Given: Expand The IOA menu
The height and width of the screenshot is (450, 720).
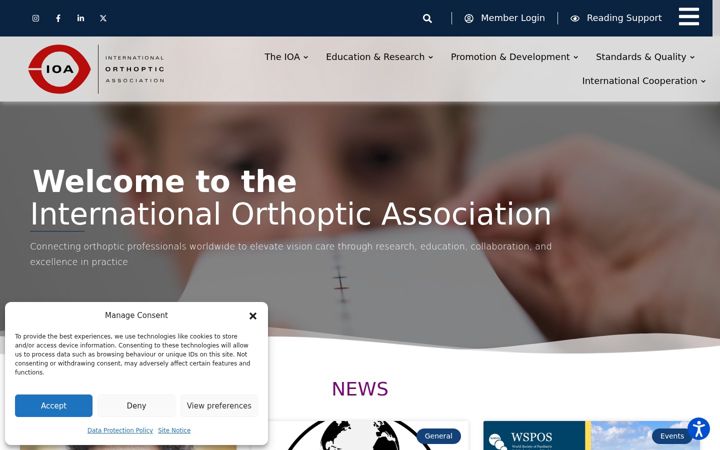Looking at the screenshot, I should click(x=286, y=57).
